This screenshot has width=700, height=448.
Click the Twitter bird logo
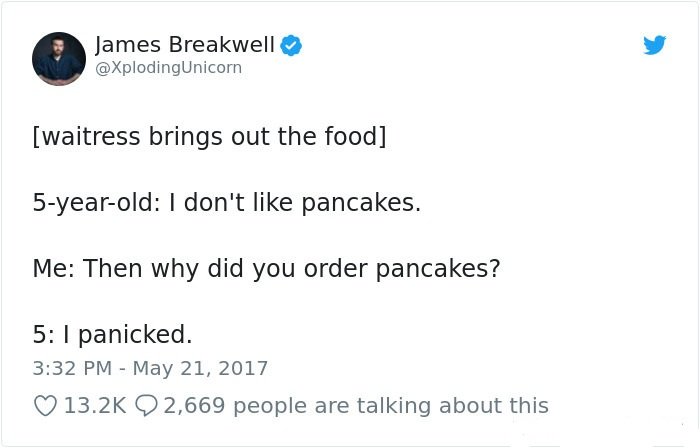(654, 45)
